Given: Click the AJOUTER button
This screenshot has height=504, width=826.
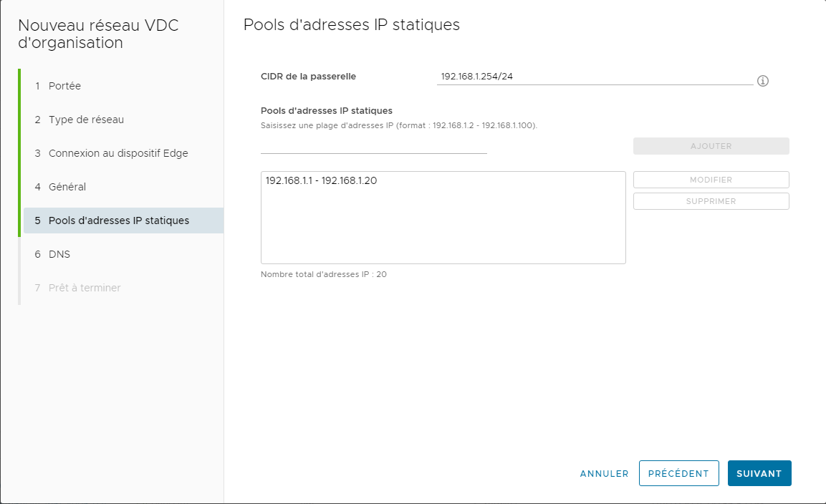Looking at the screenshot, I should 711,146.
